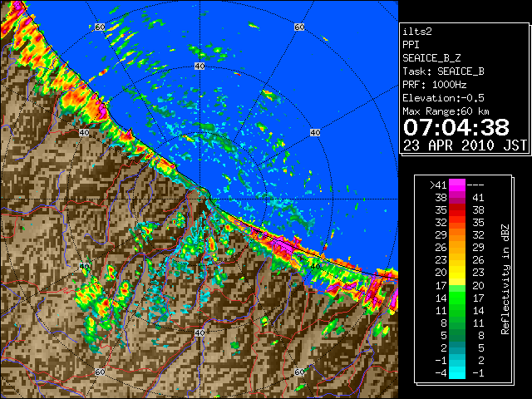This screenshot has height=399, width=532.
Task: Click the --- legend upper bound label
Action: (475, 185)
